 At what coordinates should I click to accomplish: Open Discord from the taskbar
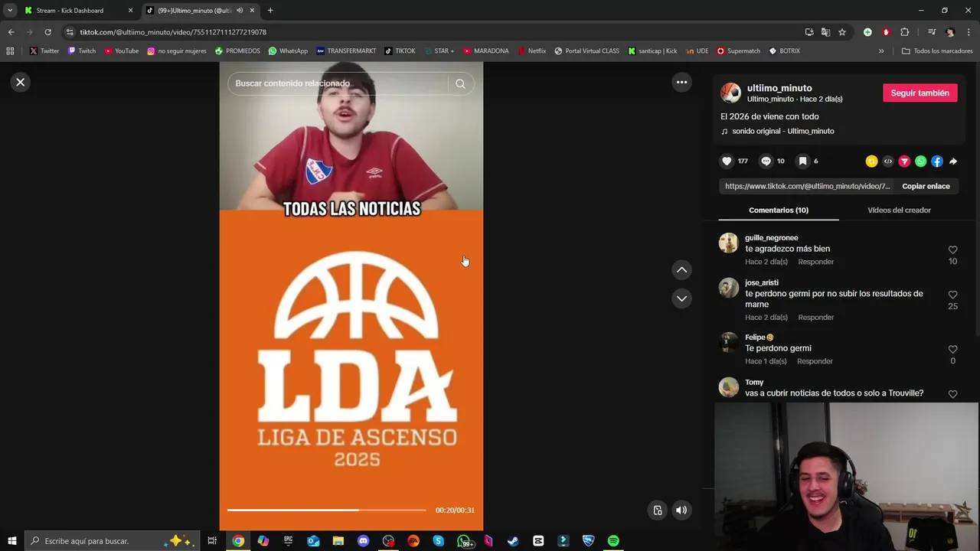(363, 541)
